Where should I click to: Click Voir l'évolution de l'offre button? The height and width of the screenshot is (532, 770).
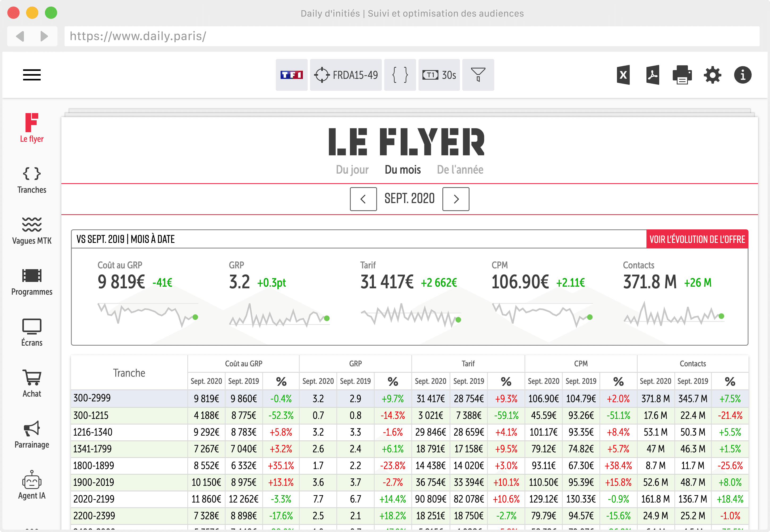(x=697, y=239)
